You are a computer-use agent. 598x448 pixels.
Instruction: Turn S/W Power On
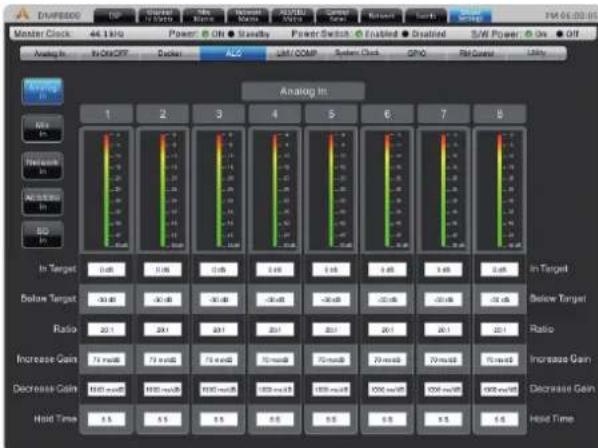point(528,34)
